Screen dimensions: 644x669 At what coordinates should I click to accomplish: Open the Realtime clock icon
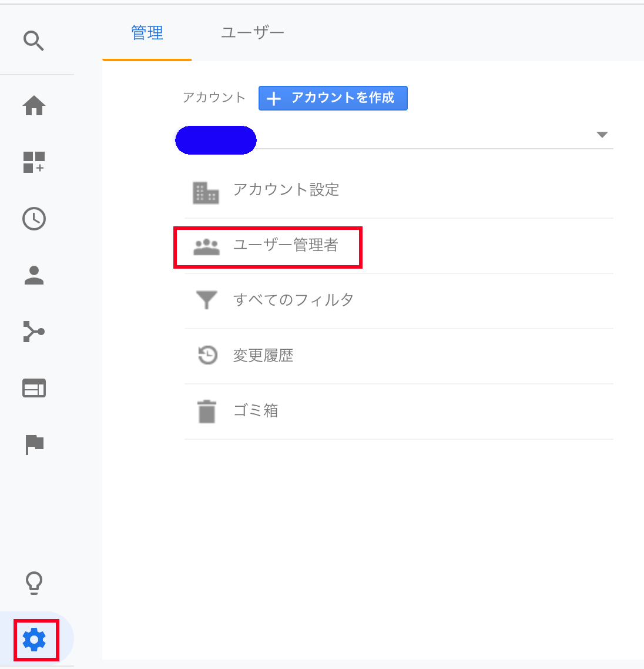coord(34,219)
